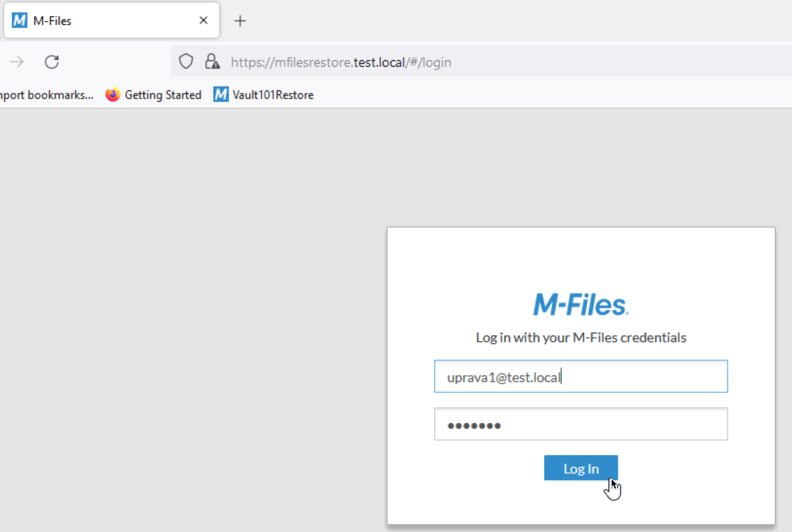View site security lock warning info
792x532 pixels.
point(212,62)
